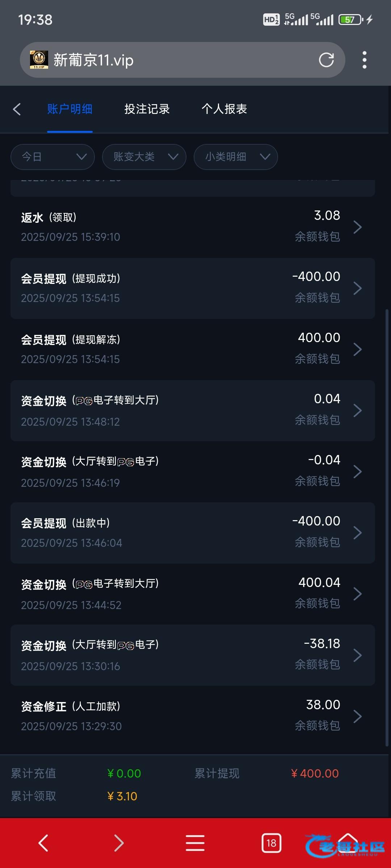391x868 pixels.
Task: Open the 会员提现 (出款中) record
Action: [x=193, y=533]
